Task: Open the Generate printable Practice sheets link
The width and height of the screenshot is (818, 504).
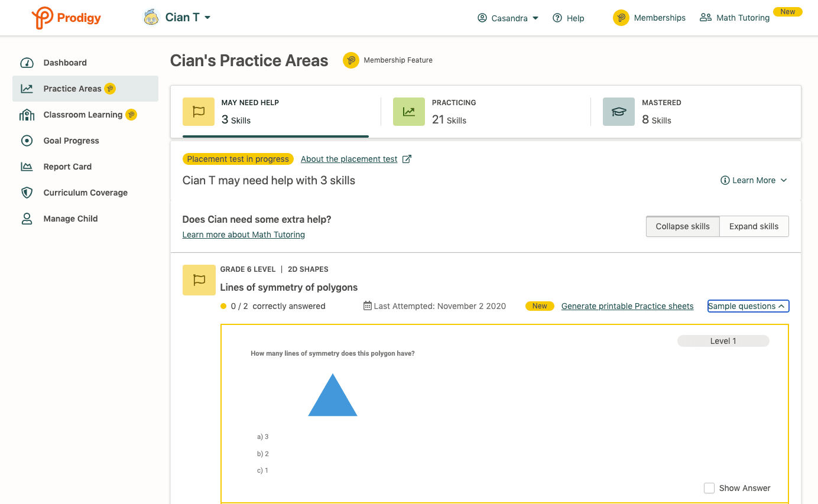Action: (627, 305)
